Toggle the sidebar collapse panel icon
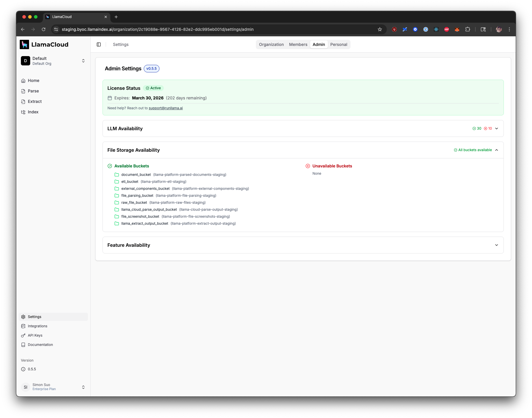 [x=99, y=44]
